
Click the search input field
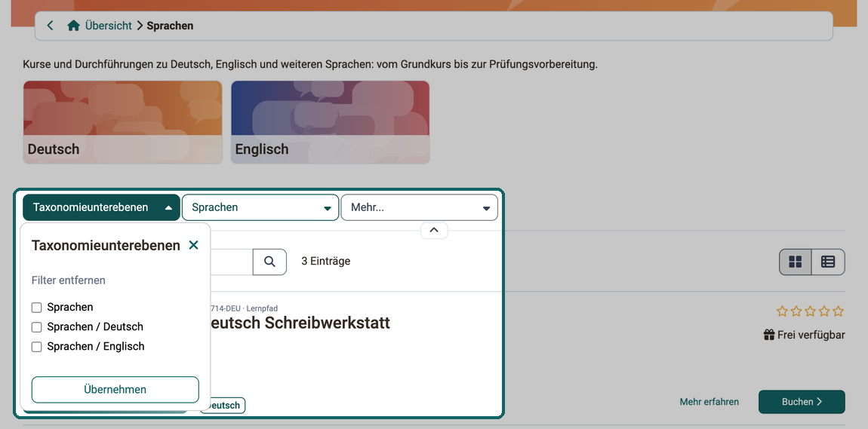point(232,262)
